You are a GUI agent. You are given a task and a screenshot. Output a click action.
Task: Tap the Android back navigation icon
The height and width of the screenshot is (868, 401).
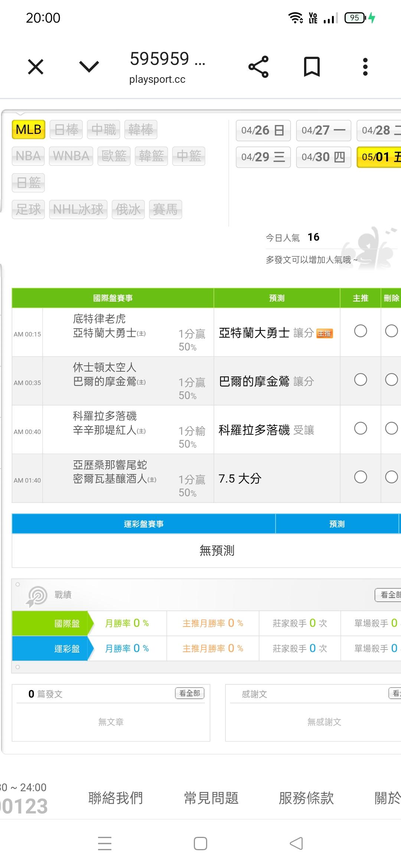[x=296, y=843]
